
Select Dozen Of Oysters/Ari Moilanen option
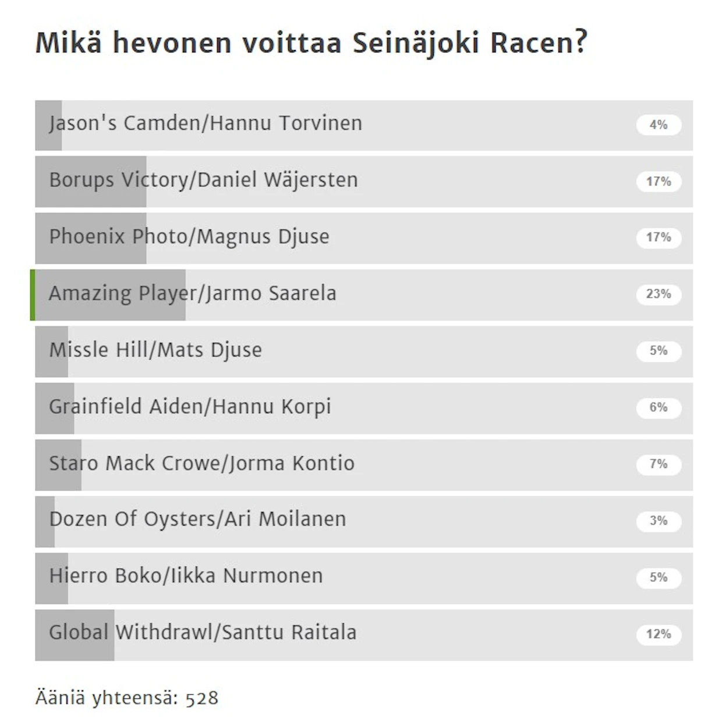coord(364,521)
